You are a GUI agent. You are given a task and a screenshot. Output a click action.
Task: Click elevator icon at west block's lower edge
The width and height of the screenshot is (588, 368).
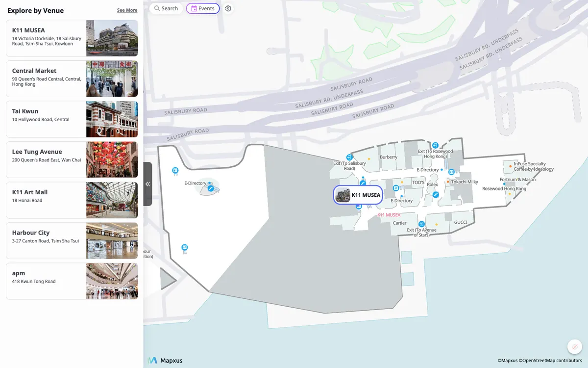(185, 247)
